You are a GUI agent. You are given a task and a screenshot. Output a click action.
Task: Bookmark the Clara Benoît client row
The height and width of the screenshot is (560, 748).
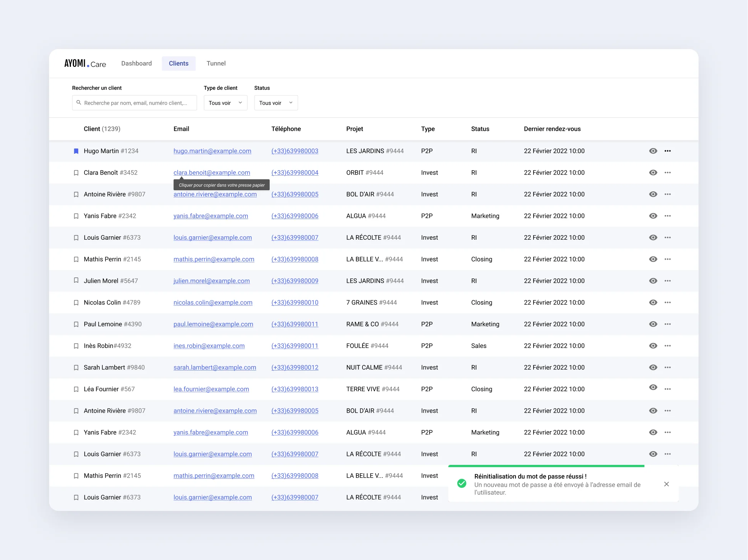tap(76, 173)
